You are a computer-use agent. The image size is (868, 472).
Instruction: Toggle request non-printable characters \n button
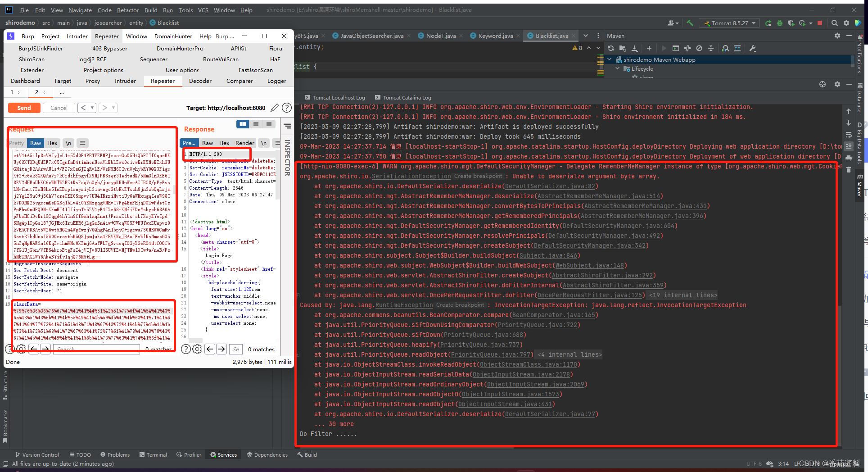[68, 143]
